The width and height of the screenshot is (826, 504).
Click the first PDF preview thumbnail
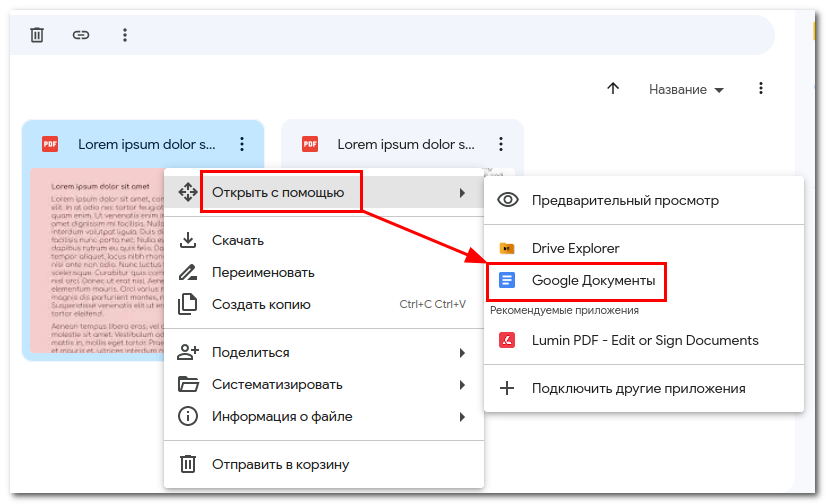pyautogui.click(x=97, y=261)
